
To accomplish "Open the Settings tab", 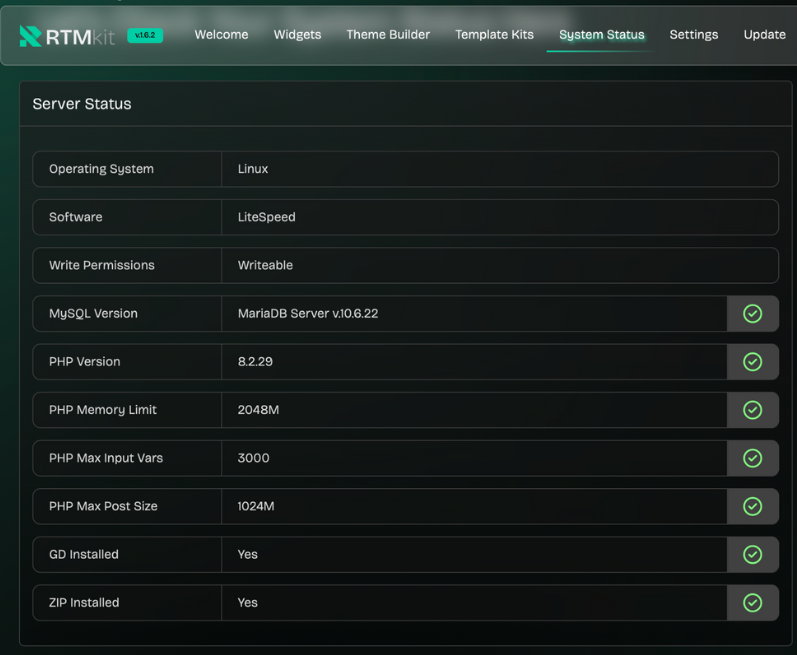I will pyautogui.click(x=693, y=35).
